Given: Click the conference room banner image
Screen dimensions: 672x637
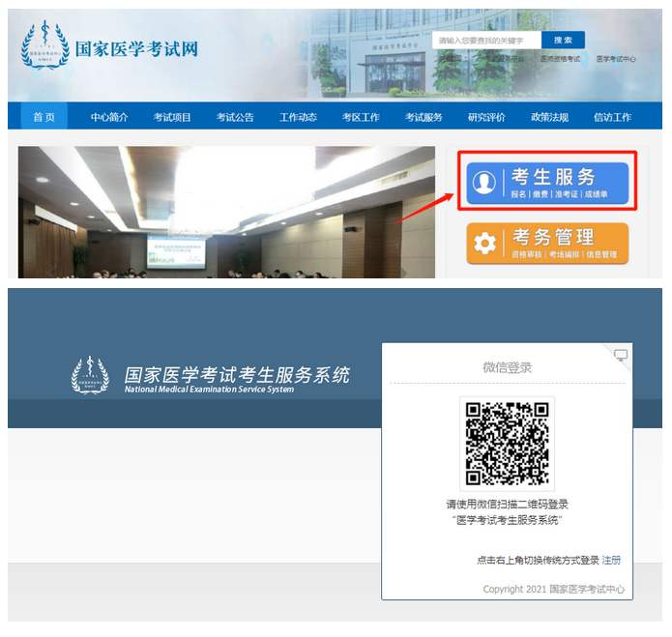Looking at the screenshot, I should (x=226, y=212).
